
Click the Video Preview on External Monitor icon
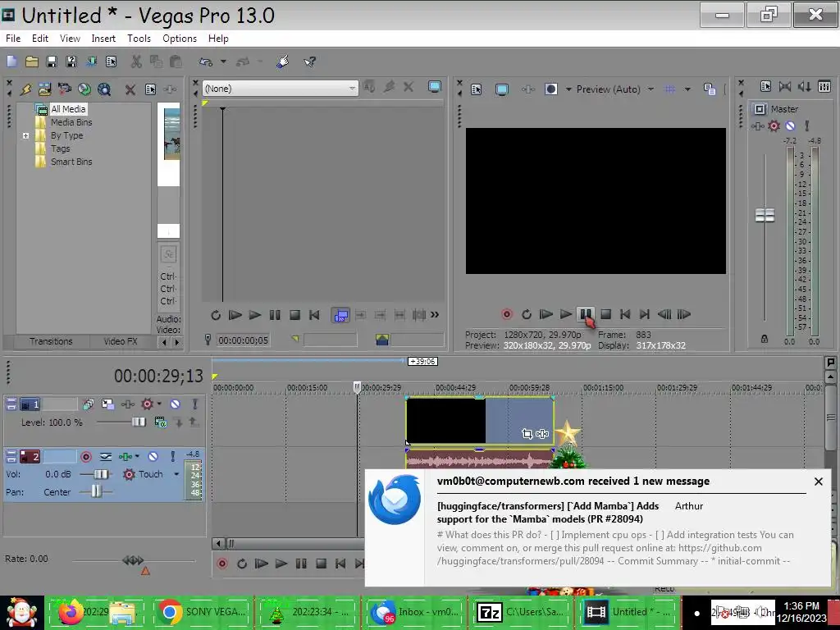pyautogui.click(x=501, y=89)
